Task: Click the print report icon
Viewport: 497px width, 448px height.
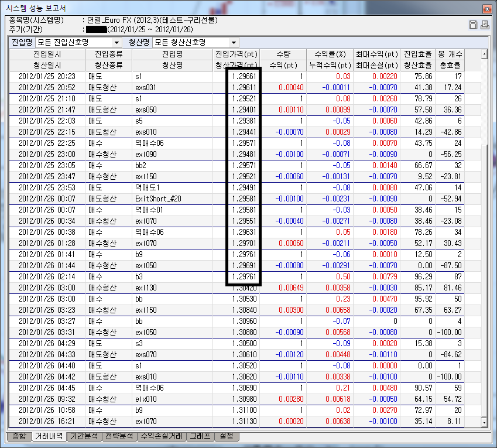Action: click(484, 25)
